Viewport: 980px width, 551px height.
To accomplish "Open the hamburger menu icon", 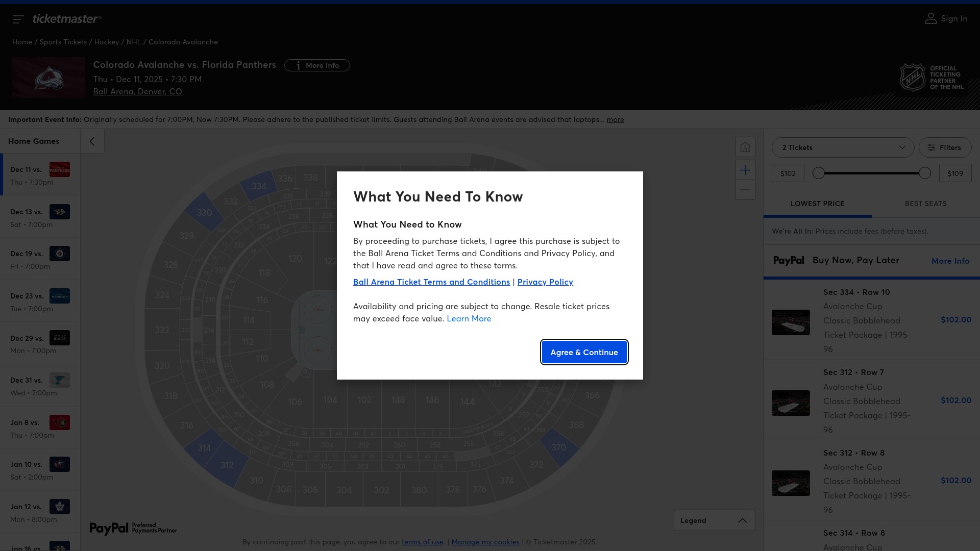I will point(18,19).
